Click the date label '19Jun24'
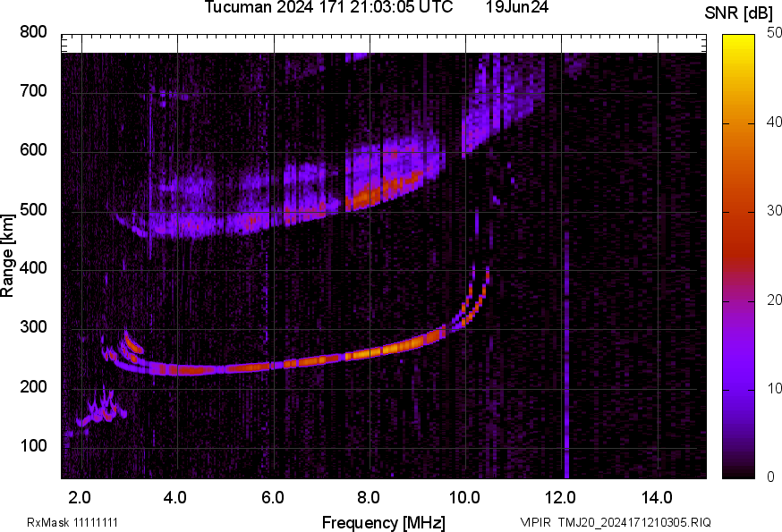 tap(517, 7)
